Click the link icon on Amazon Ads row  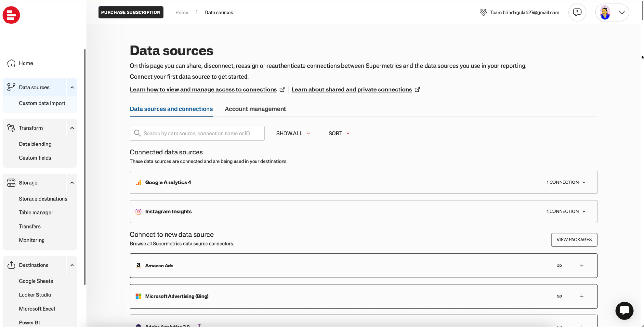[x=559, y=266]
